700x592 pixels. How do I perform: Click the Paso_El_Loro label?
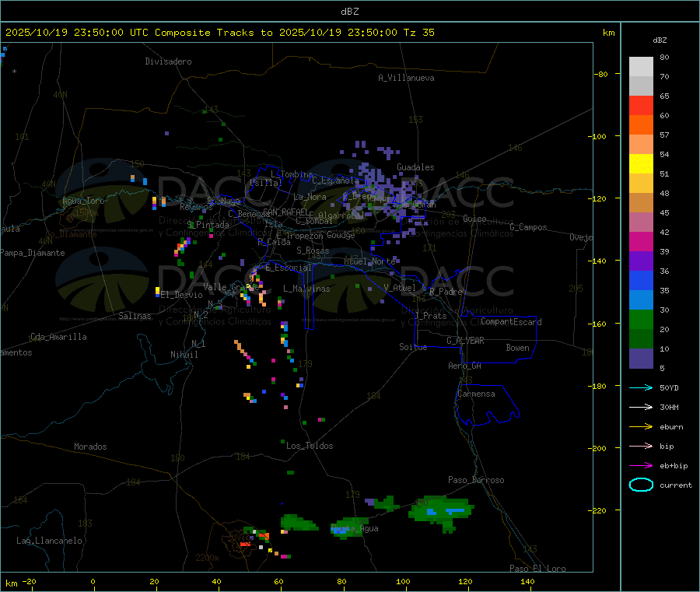pyautogui.click(x=537, y=569)
